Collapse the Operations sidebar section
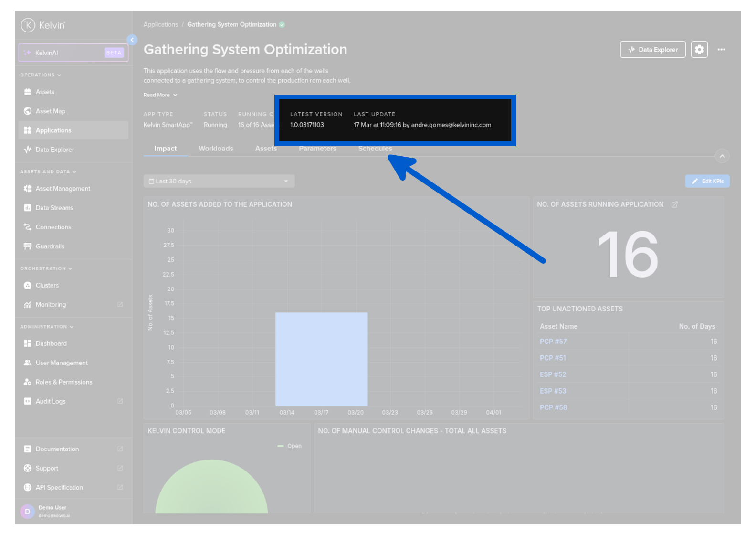This screenshot has width=756, height=535. (41, 75)
